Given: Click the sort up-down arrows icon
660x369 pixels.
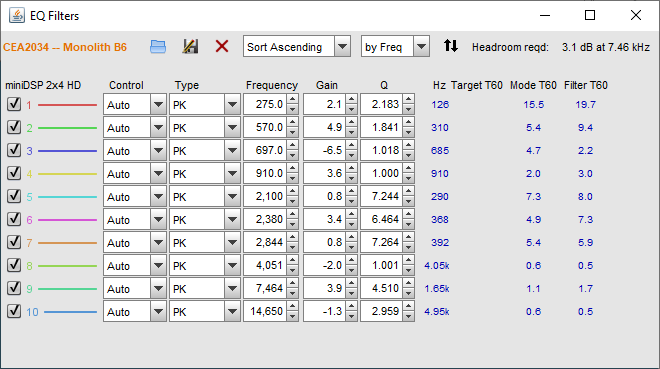Looking at the screenshot, I should pos(451,46).
